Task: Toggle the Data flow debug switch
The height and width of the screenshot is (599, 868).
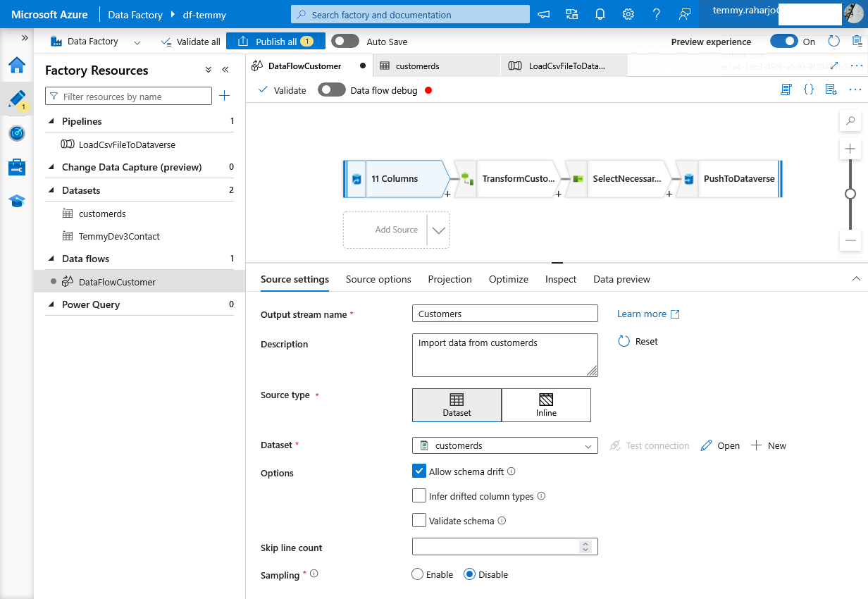Action: (332, 90)
